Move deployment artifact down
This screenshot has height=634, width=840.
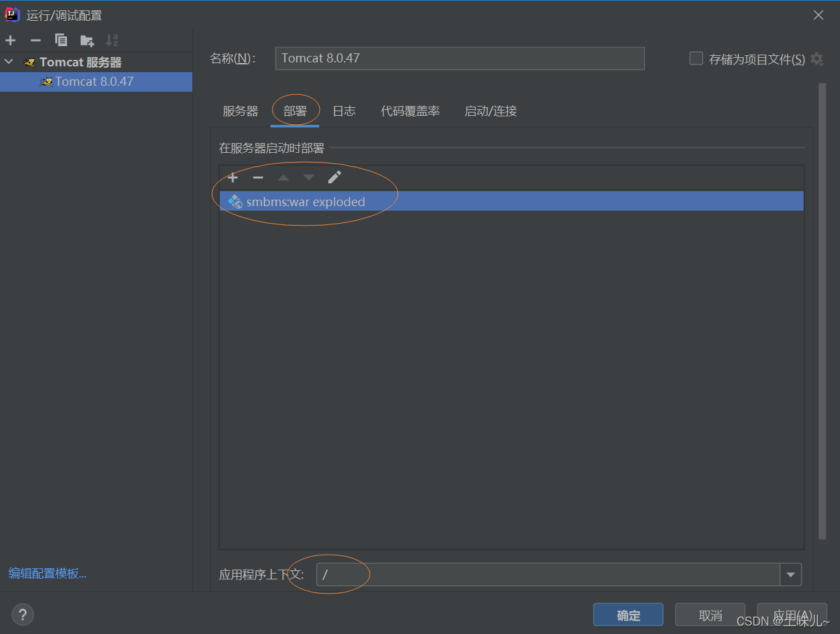(309, 178)
